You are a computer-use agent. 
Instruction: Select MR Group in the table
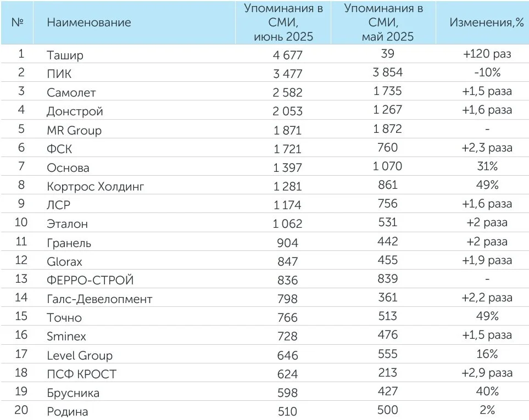pyautogui.click(x=74, y=130)
